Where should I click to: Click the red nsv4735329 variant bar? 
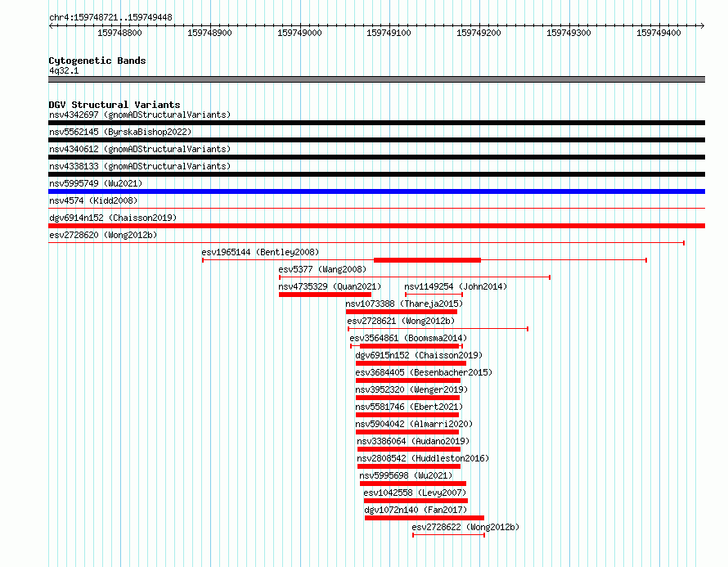[325, 295]
